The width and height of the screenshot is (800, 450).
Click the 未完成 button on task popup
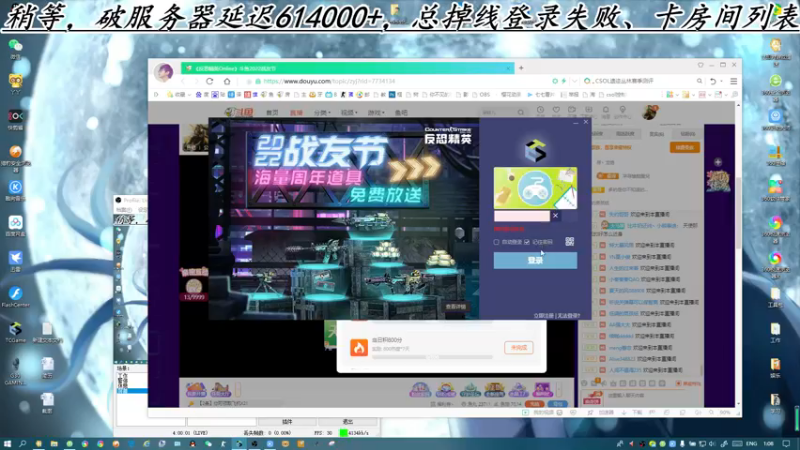[519, 347]
